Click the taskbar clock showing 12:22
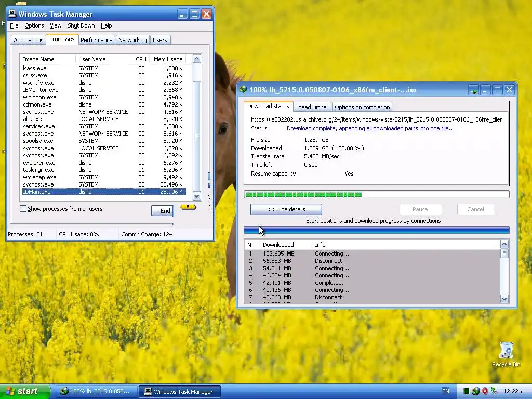 (513, 391)
